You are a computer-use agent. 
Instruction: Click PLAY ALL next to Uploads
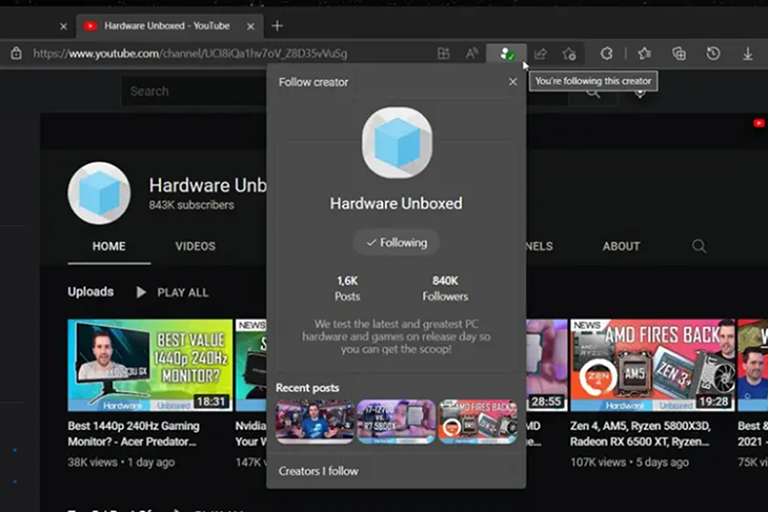tap(172, 292)
